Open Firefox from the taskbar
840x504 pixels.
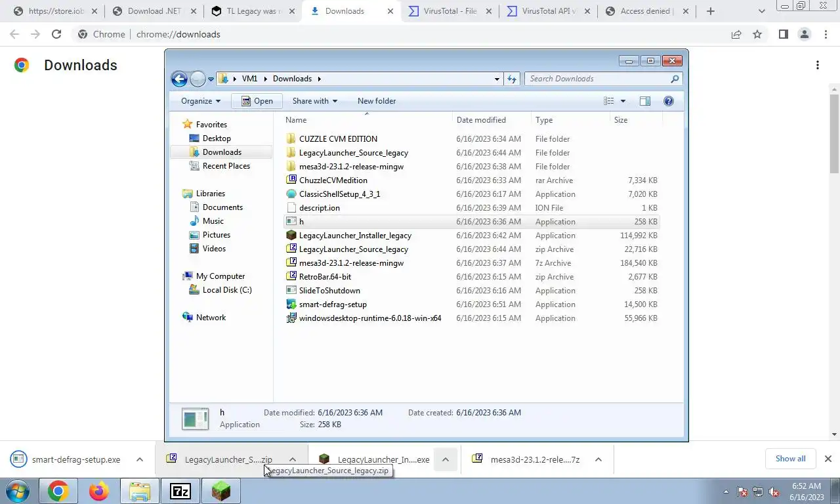(x=99, y=491)
